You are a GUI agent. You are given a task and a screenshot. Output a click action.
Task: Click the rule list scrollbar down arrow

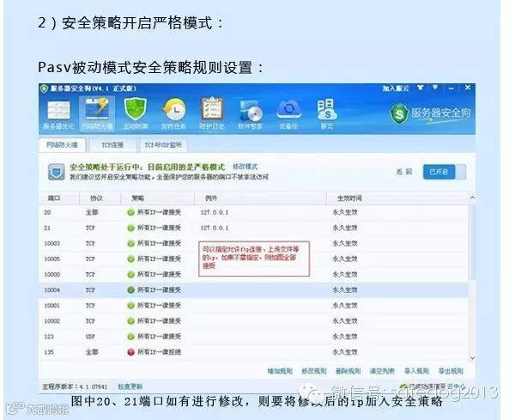tap(472, 358)
